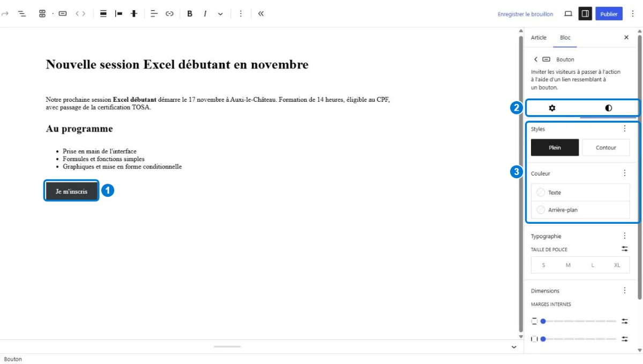Click the vertical padding slider
The height and width of the screenshot is (364, 643).
578,321
